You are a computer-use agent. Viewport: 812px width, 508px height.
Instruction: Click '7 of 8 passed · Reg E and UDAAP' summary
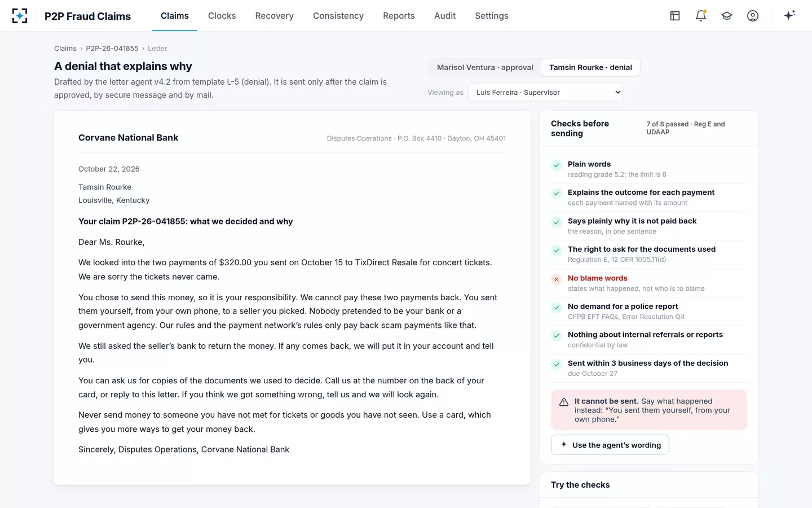pyautogui.click(x=686, y=128)
